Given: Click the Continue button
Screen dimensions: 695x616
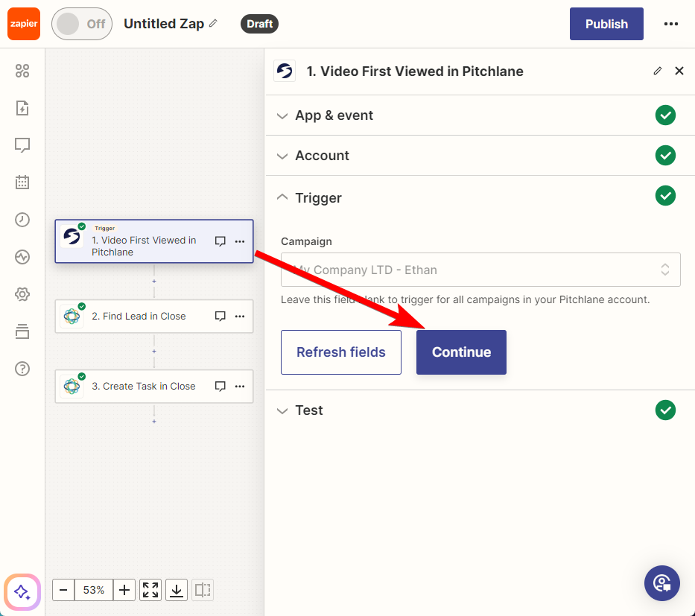Looking at the screenshot, I should coord(461,352).
